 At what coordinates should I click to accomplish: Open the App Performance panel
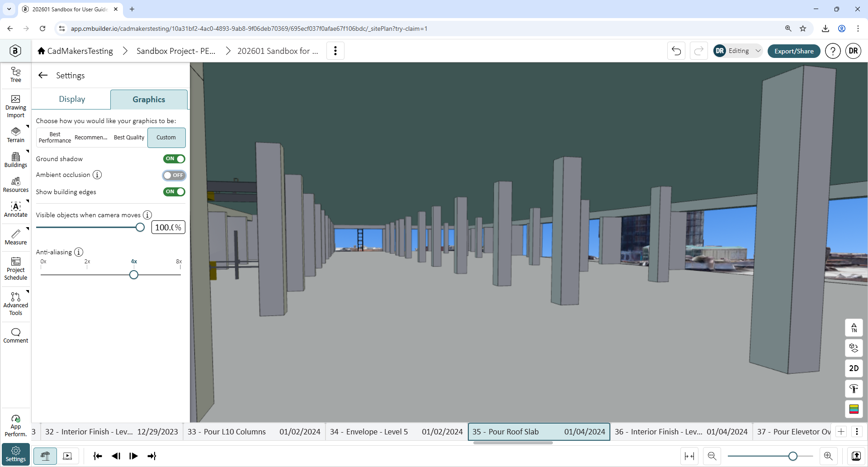[x=16, y=426]
